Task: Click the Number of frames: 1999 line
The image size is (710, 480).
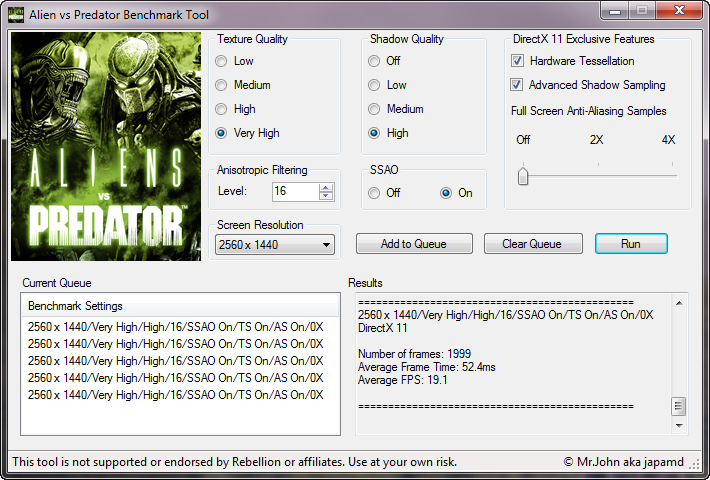Action: (x=414, y=354)
